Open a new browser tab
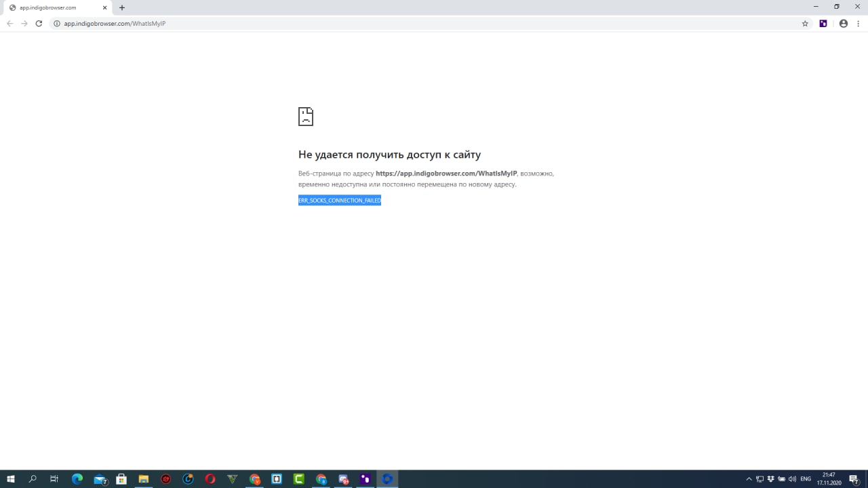This screenshot has width=868, height=488. pyautogui.click(x=122, y=7)
